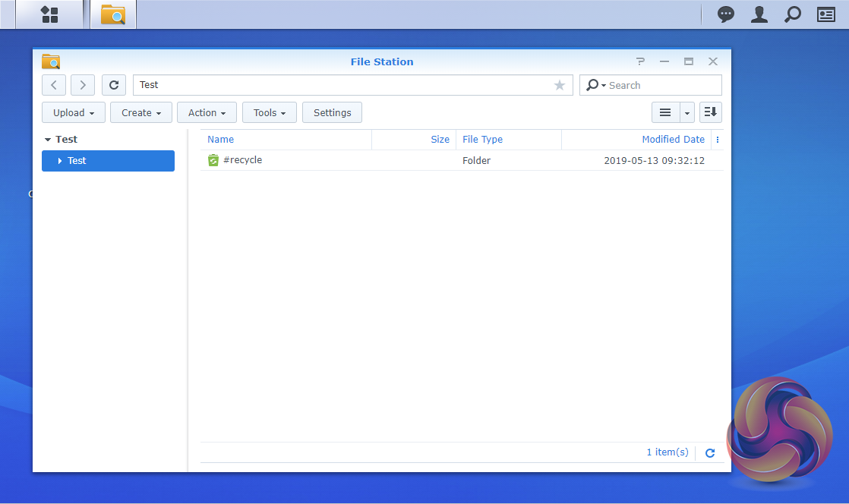The width and height of the screenshot is (849, 504).
Task: Click the Test path address bar
Action: [352, 85]
